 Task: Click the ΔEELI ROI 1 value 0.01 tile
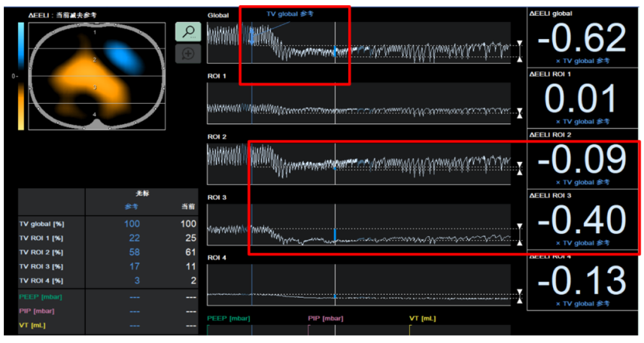point(582,99)
